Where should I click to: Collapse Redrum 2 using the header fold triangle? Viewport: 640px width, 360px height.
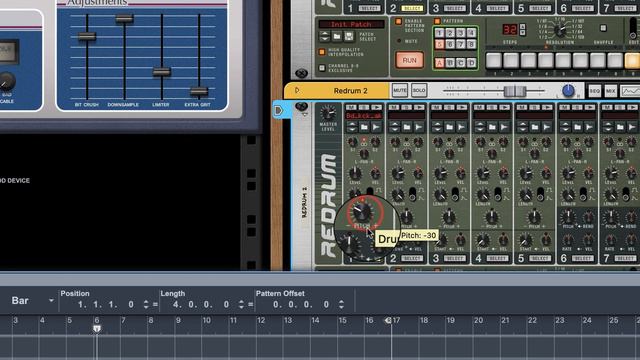point(297,90)
